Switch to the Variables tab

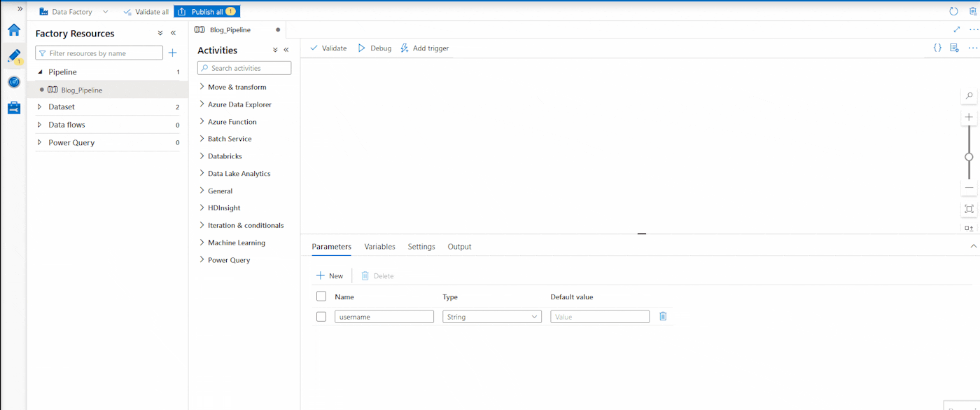click(x=380, y=247)
